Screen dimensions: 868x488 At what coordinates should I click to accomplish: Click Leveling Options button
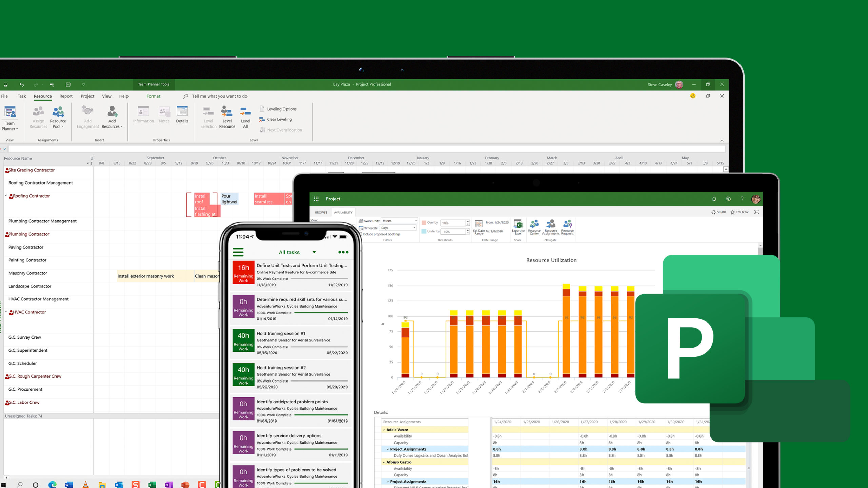[280, 109]
